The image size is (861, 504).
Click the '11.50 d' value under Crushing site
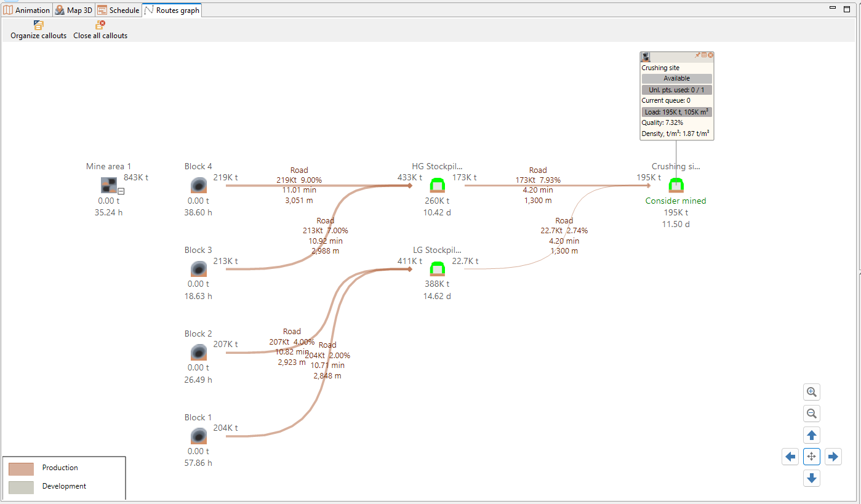676,224
